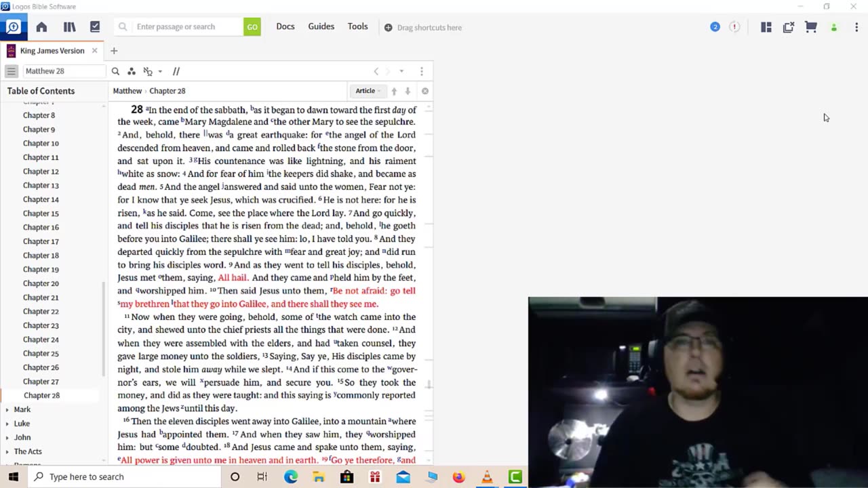The width and height of the screenshot is (868, 488).
Task: Click the Chapter 28 breadcrumb link
Action: [x=167, y=91]
